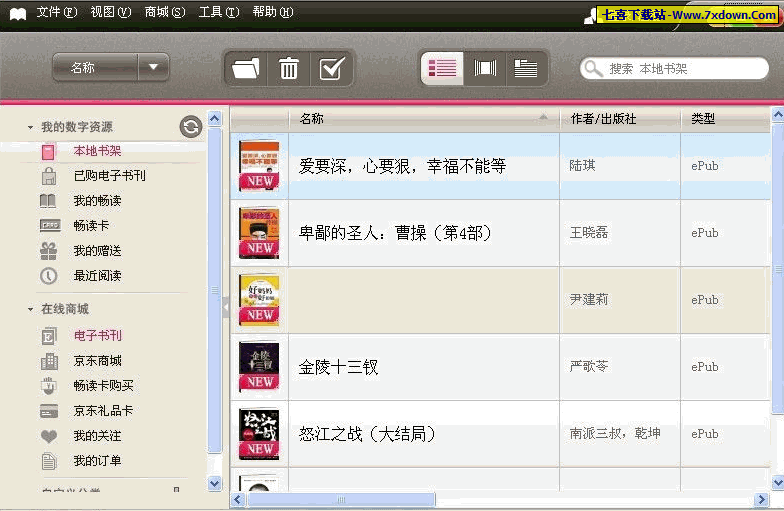Click the trash delete icon

[x=289, y=68]
